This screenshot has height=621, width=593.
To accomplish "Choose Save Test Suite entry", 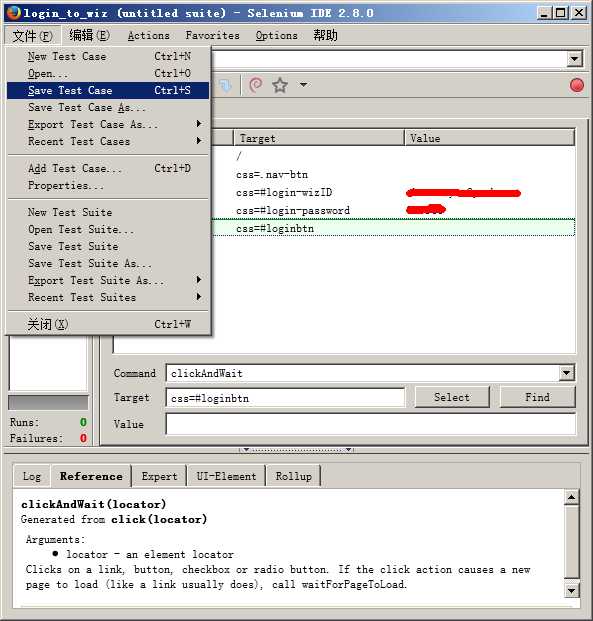I will point(108,246).
